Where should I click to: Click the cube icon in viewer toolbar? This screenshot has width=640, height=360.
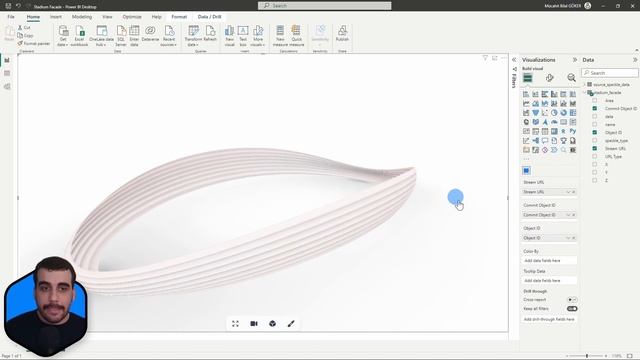coord(272,324)
